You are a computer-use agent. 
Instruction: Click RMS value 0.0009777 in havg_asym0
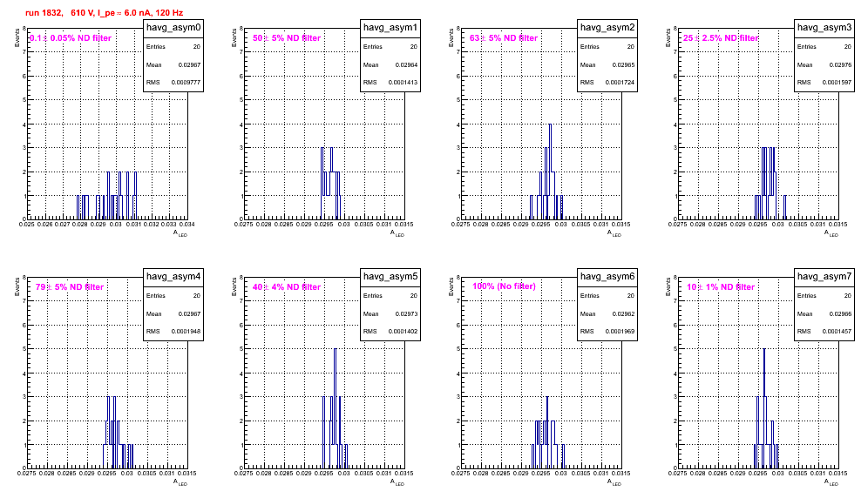[x=186, y=83]
